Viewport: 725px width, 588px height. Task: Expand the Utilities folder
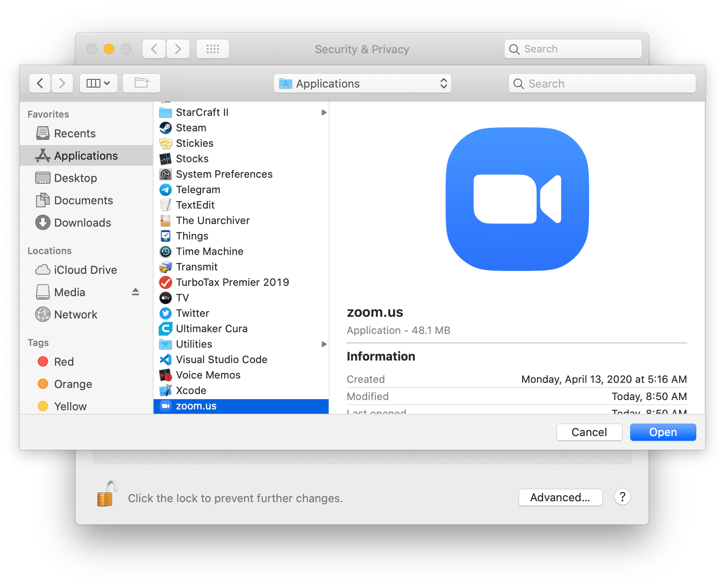[324, 344]
